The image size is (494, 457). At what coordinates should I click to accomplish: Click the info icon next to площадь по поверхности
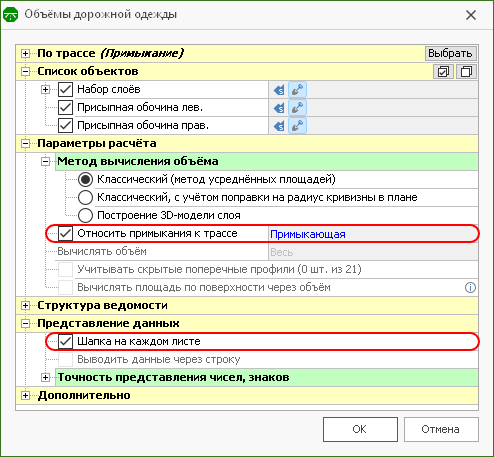470,287
